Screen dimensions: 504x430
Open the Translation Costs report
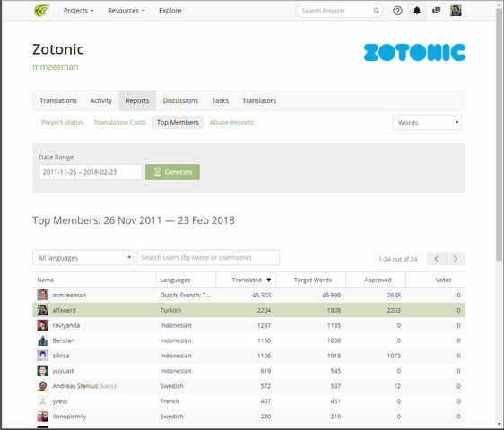pyautogui.click(x=120, y=123)
